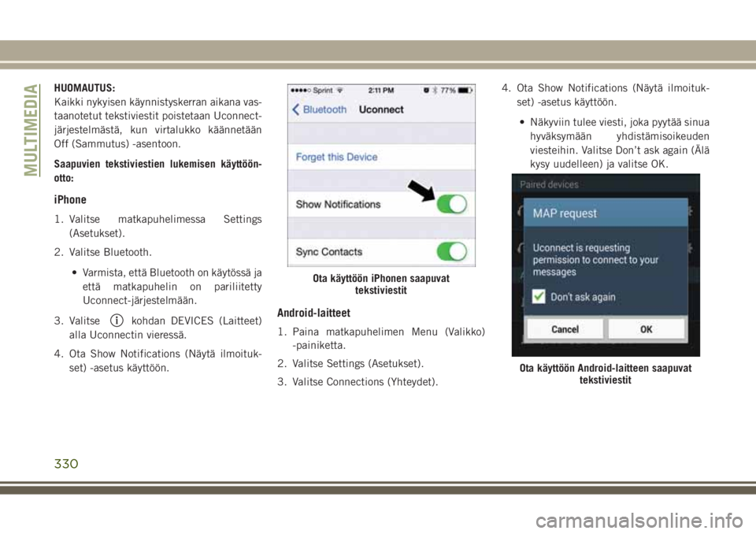Click the Sync Contacts label

pyautogui.click(x=329, y=252)
